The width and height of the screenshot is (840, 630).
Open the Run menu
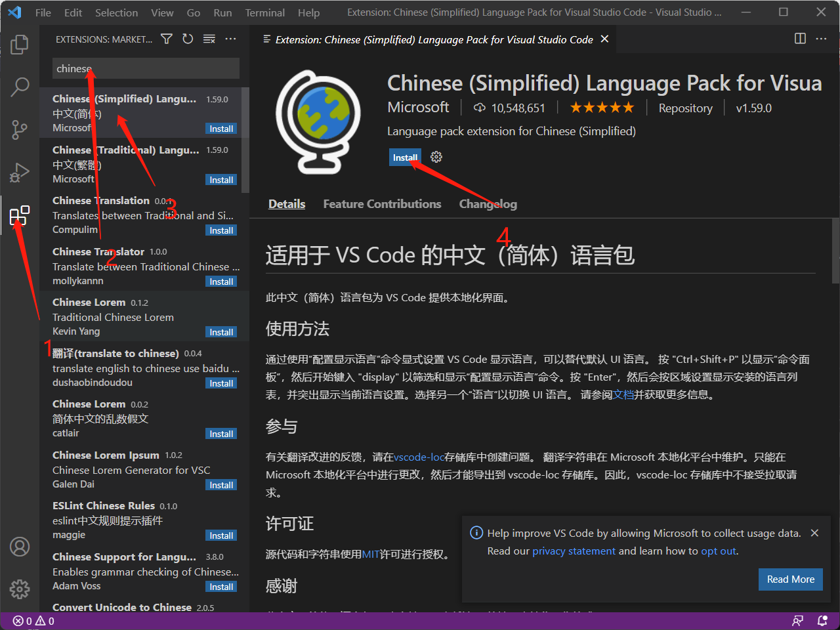point(222,12)
